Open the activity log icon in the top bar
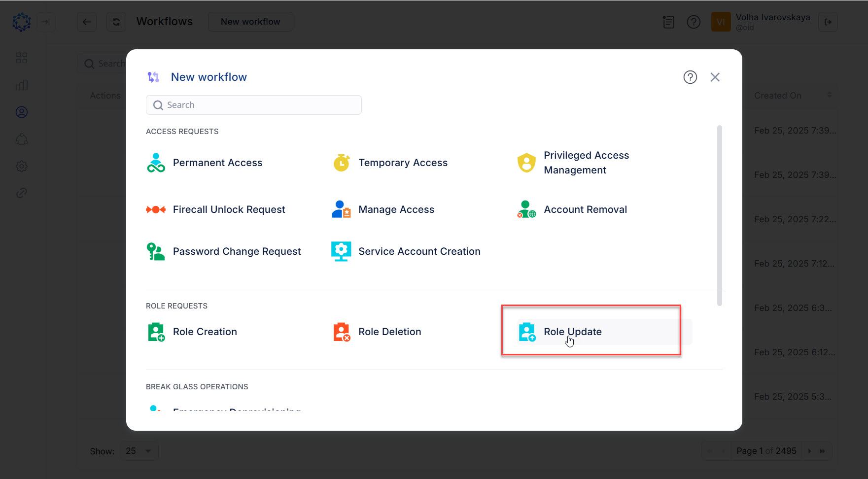 (x=668, y=22)
